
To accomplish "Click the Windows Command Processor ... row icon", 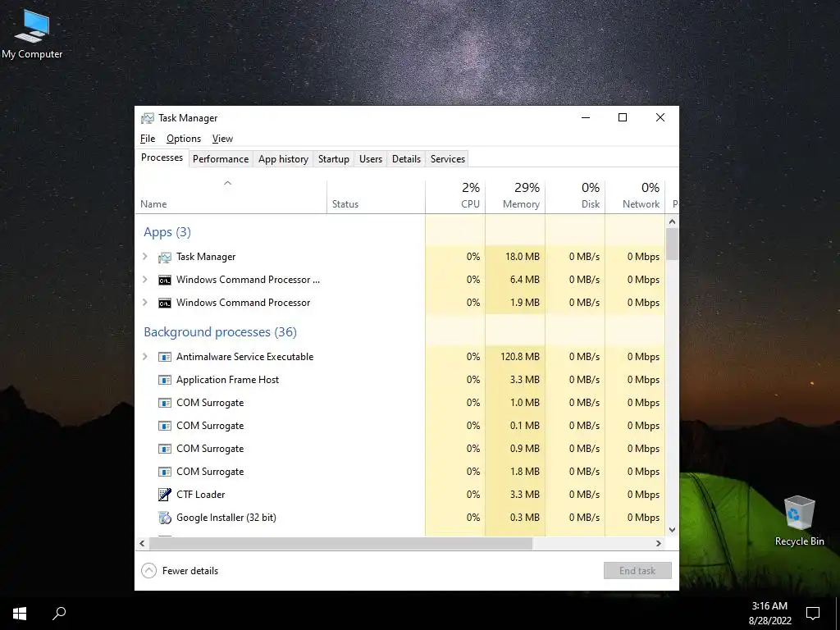I will [x=164, y=281].
